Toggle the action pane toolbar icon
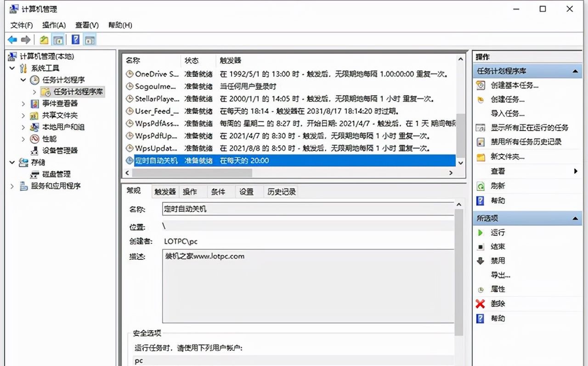This screenshot has width=588, height=366. (x=90, y=40)
